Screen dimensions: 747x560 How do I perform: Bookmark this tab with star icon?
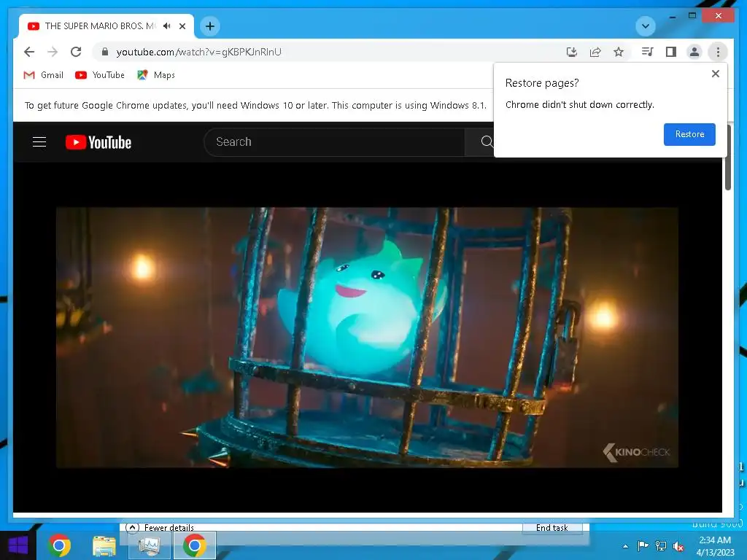pyautogui.click(x=619, y=52)
